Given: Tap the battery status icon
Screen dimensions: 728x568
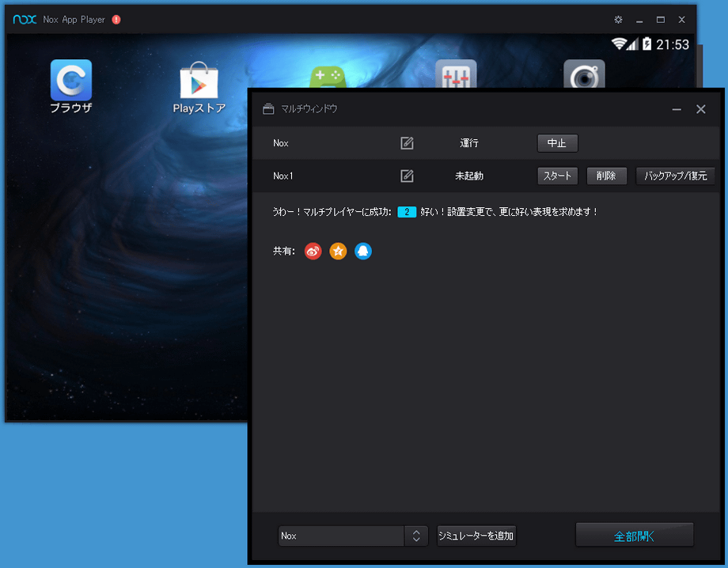Looking at the screenshot, I should tap(647, 44).
